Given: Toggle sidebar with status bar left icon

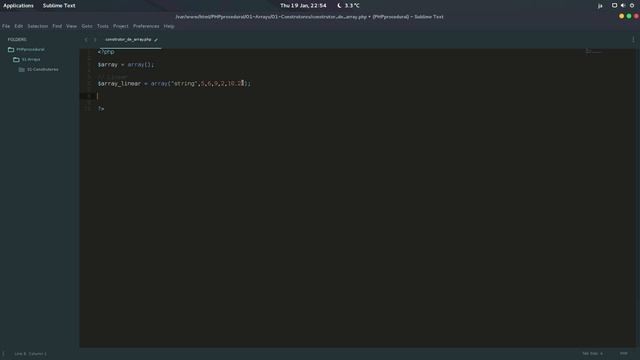Looking at the screenshot, I should point(4,354).
